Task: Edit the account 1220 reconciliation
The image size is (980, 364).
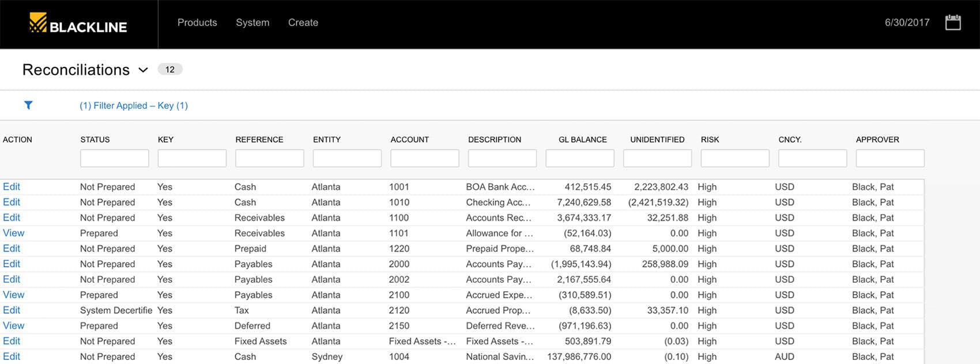Action: tap(12, 248)
